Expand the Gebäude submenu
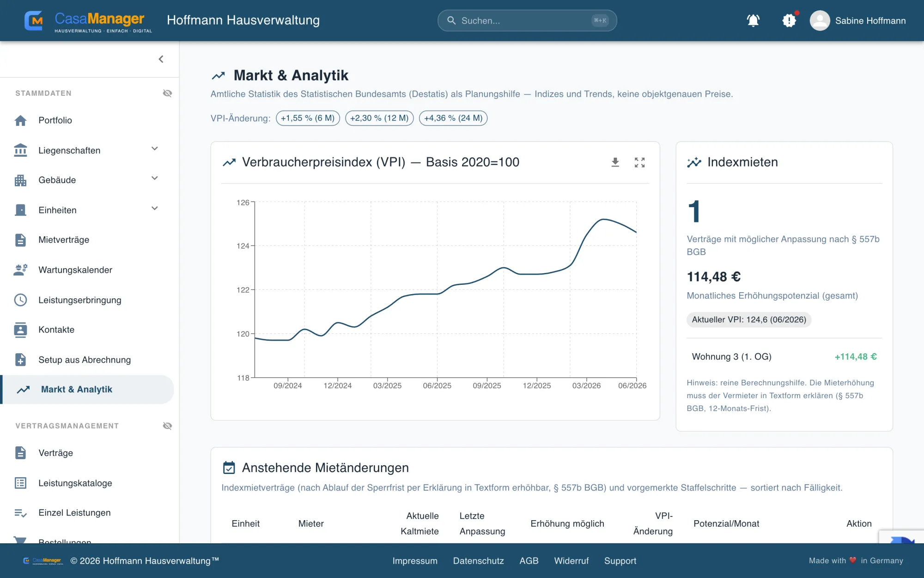The width and height of the screenshot is (924, 578). 155,178
